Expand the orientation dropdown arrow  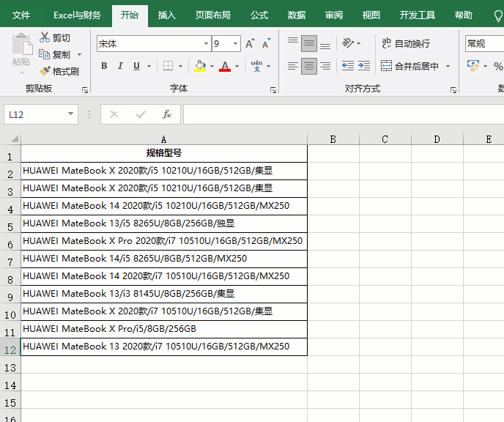359,43
